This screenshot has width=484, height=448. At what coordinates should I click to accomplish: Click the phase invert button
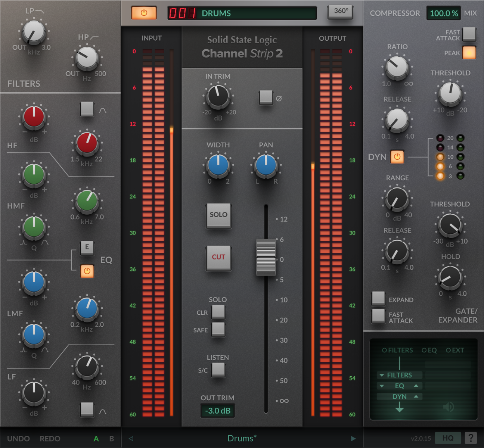pos(266,98)
